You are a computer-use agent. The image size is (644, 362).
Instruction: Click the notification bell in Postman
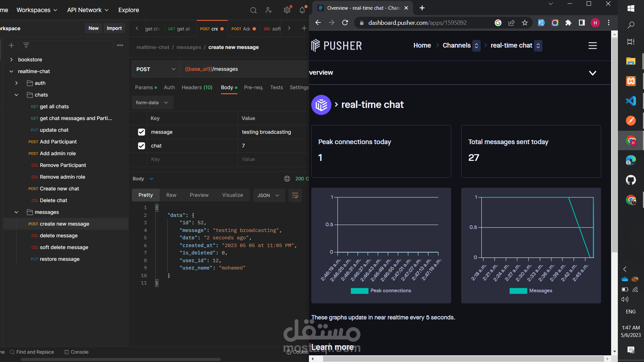coord(302,10)
